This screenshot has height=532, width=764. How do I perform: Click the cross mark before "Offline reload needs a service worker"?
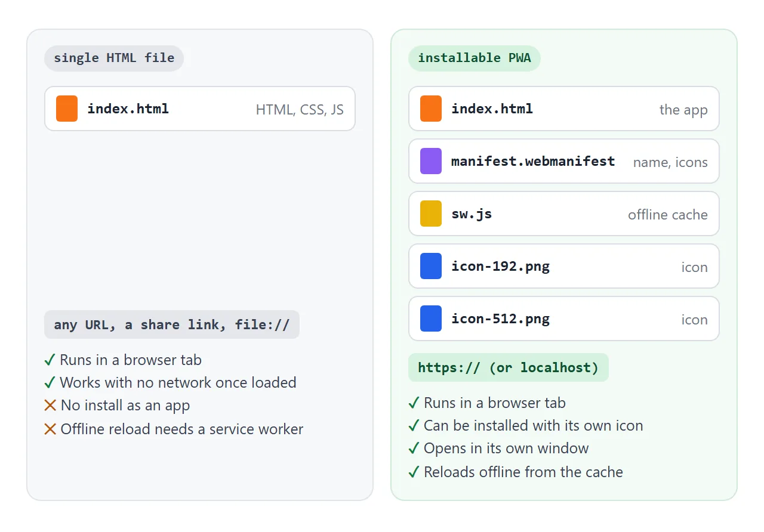click(x=50, y=429)
